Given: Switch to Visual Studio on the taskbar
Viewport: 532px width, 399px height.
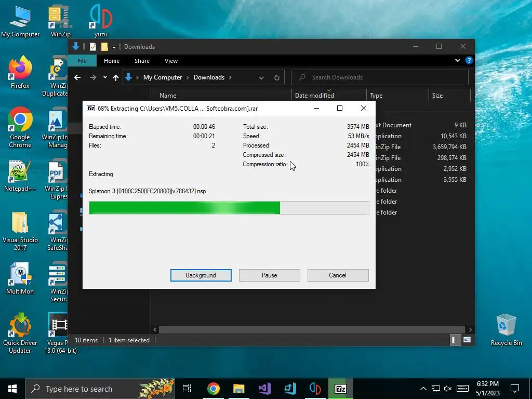Looking at the screenshot, I should [x=264, y=389].
